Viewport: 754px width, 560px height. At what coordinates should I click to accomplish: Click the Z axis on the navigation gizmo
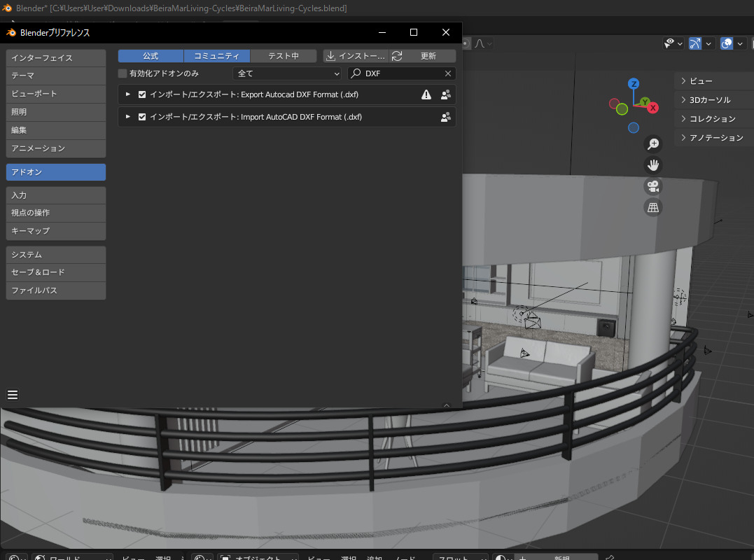click(634, 83)
